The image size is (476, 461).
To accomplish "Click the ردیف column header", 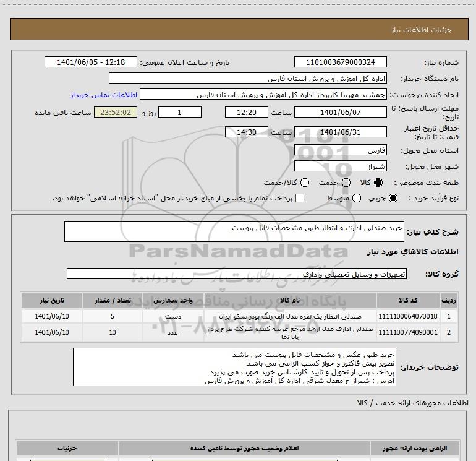I will point(449,300).
